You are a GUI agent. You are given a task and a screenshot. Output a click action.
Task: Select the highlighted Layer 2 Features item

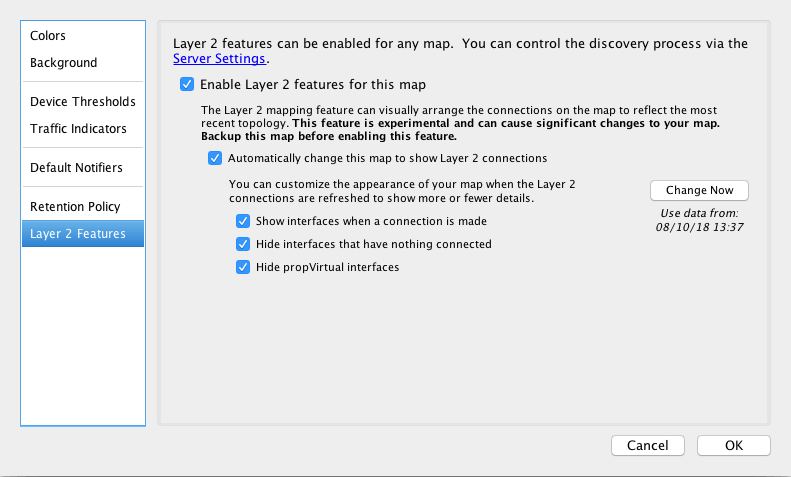pos(78,234)
